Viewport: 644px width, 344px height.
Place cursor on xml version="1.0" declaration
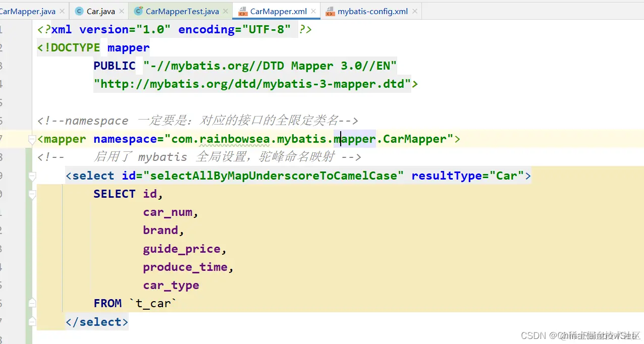click(x=111, y=30)
